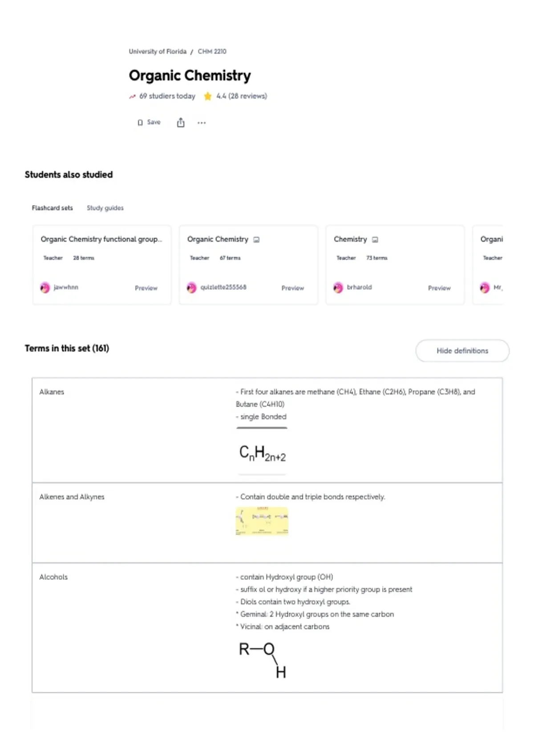Preview the Organic Chemistry functional group set
Image resolution: width=534 pixels, height=756 pixels.
pyautogui.click(x=146, y=288)
